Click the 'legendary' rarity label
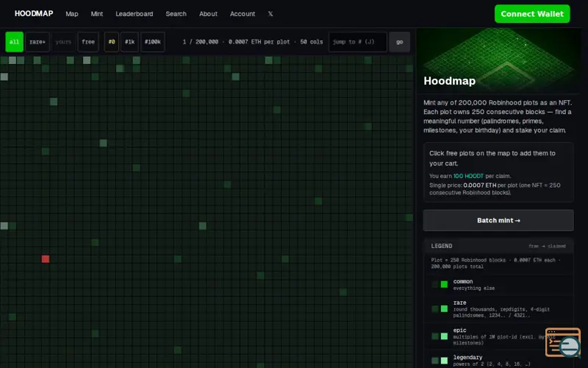588x368 pixels. click(467, 357)
